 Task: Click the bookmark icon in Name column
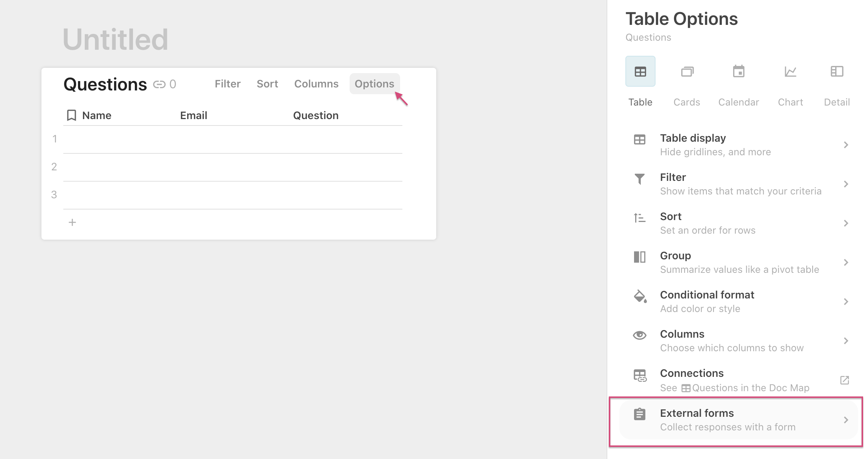72,115
